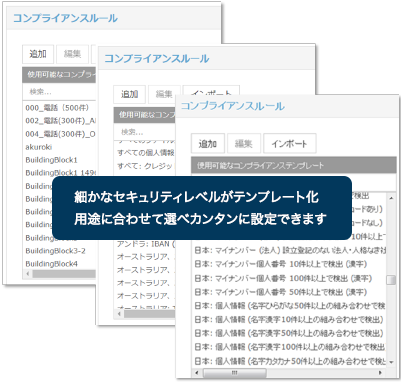Image resolution: width=403 pixels, height=384 pixels.
Task: Click up arrow of front list scrollbar
Action: click(x=391, y=198)
